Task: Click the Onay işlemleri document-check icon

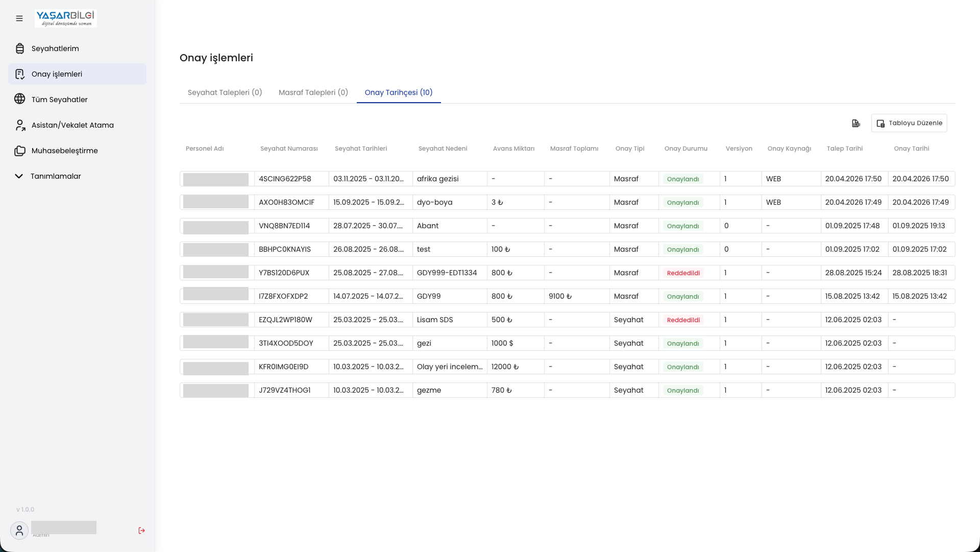Action: [20, 74]
